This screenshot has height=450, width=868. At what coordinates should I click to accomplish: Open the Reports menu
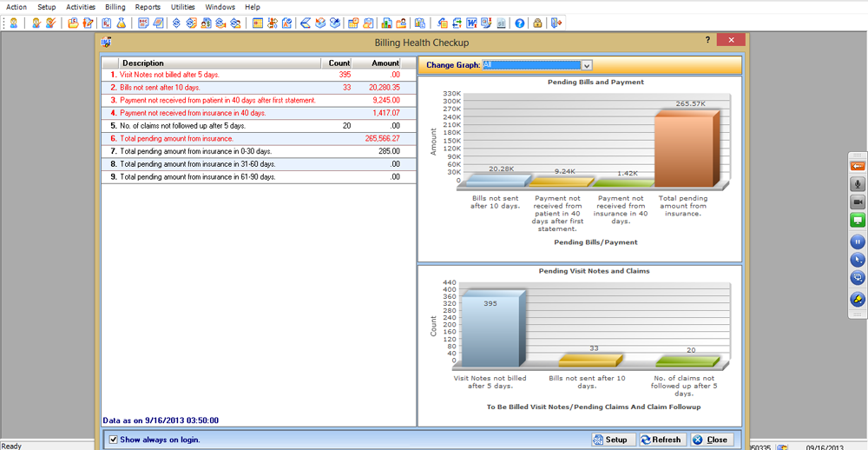click(x=148, y=7)
